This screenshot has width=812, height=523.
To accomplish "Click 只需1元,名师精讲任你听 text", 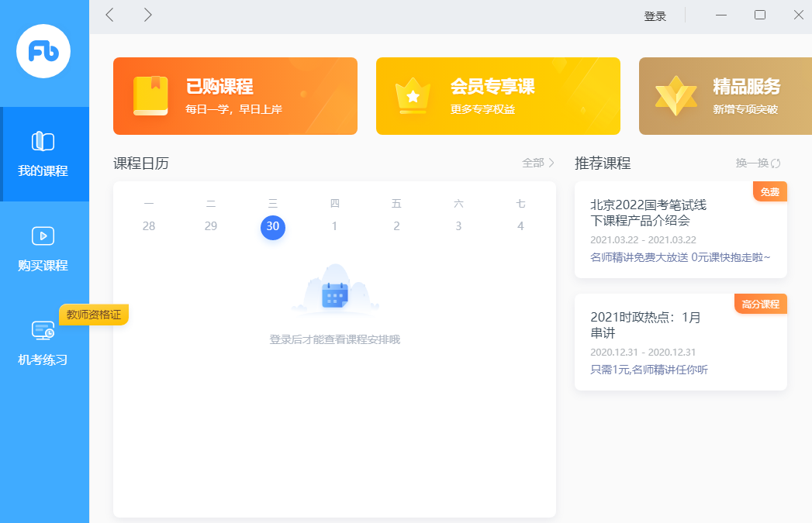I will pyautogui.click(x=649, y=370).
